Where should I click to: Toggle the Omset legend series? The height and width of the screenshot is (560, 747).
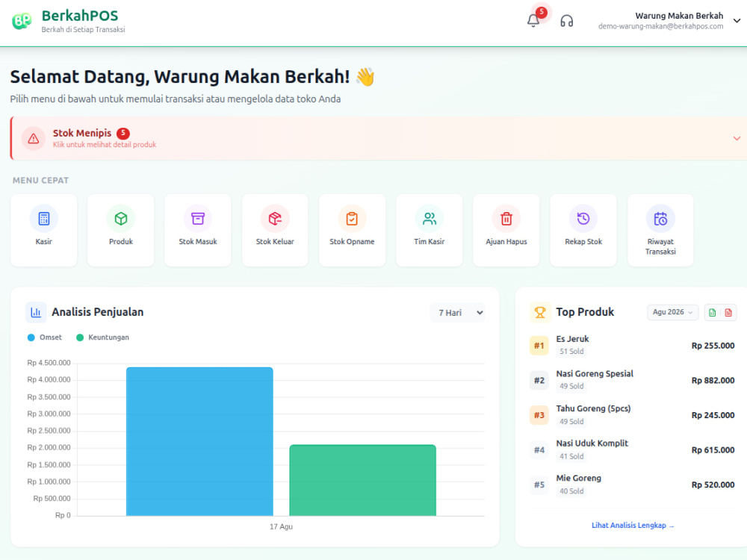pos(45,337)
